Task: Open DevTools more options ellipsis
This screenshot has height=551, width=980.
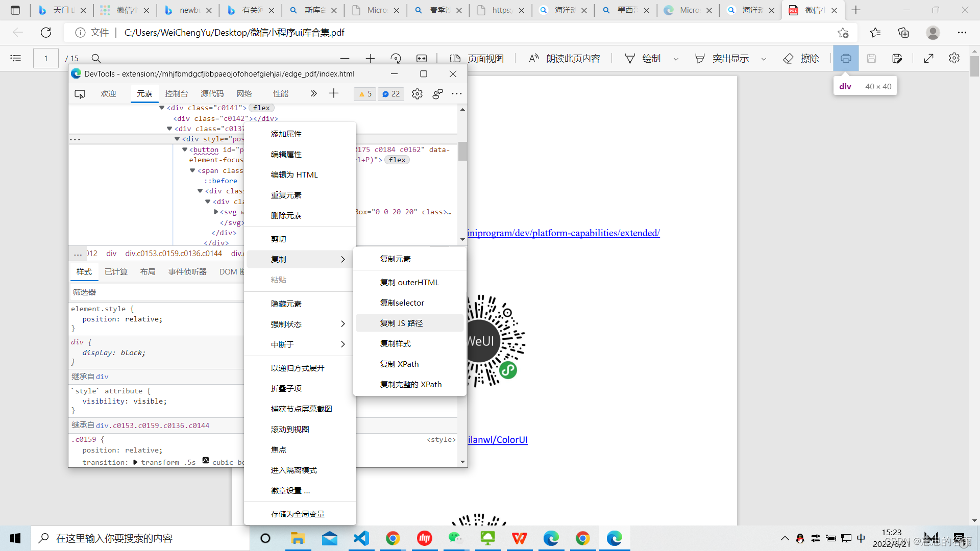Action: tap(457, 94)
